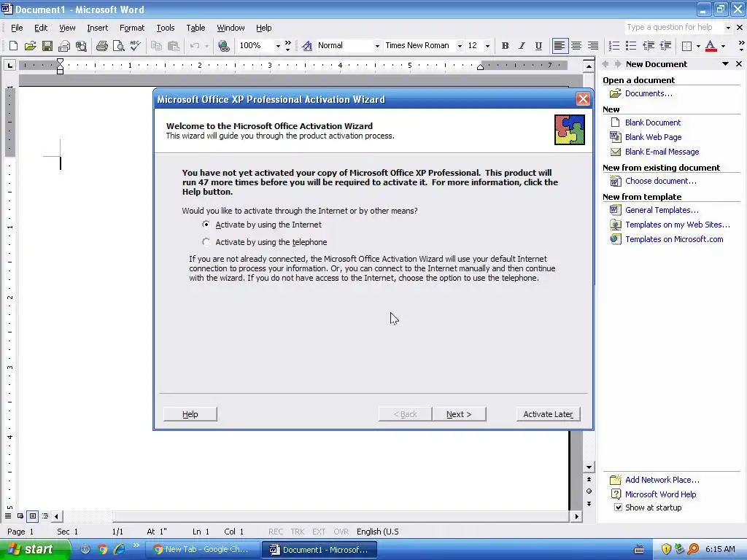The height and width of the screenshot is (560, 747).
Task: Open General Templates link
Action: [662, 210]
